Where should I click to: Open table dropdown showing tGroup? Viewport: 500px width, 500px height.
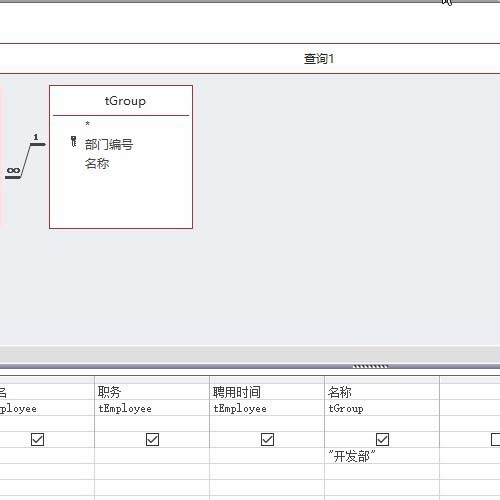click(x=382, y=408)
